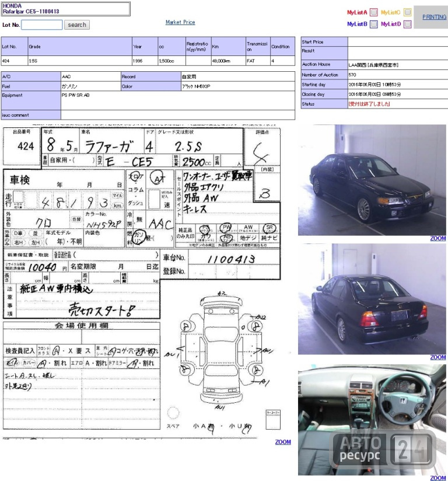This screenshot has height=481, width=448.
Task: Select the grade cell '25S'
Action: click(x=80, y=61)
